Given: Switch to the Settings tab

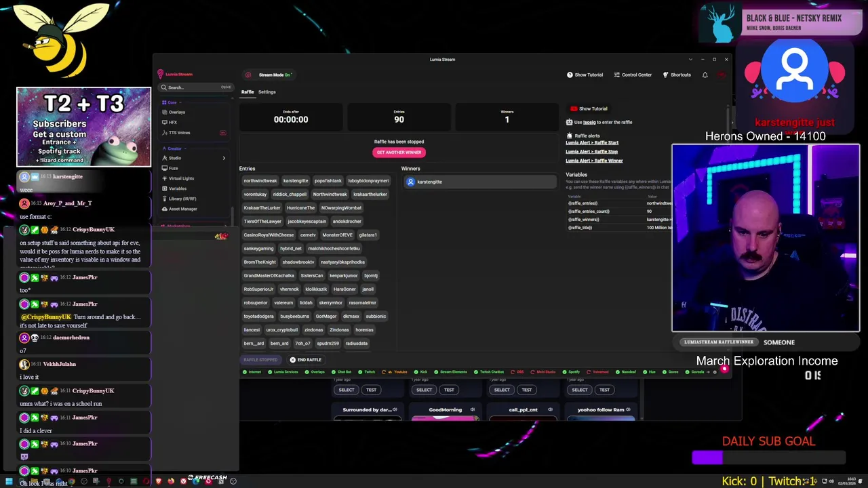Looking at the screenshot, I should (x=267, y=91).
